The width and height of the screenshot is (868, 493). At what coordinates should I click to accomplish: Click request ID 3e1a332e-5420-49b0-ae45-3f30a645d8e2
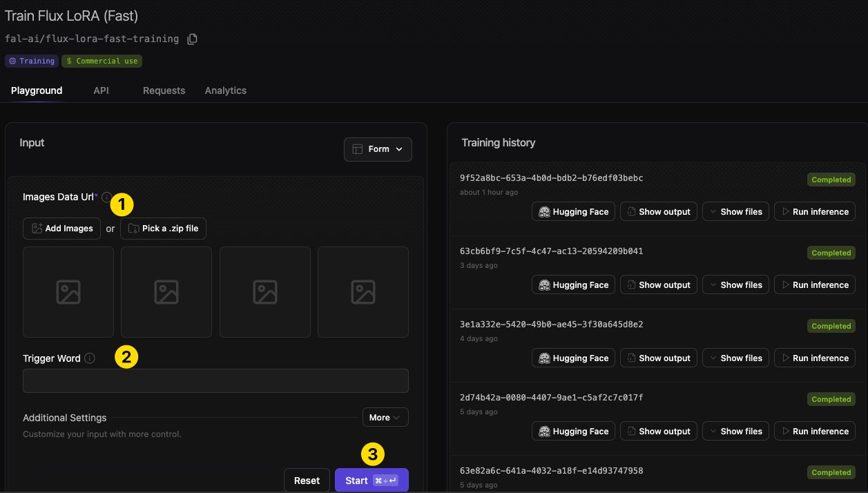[551, 325]
